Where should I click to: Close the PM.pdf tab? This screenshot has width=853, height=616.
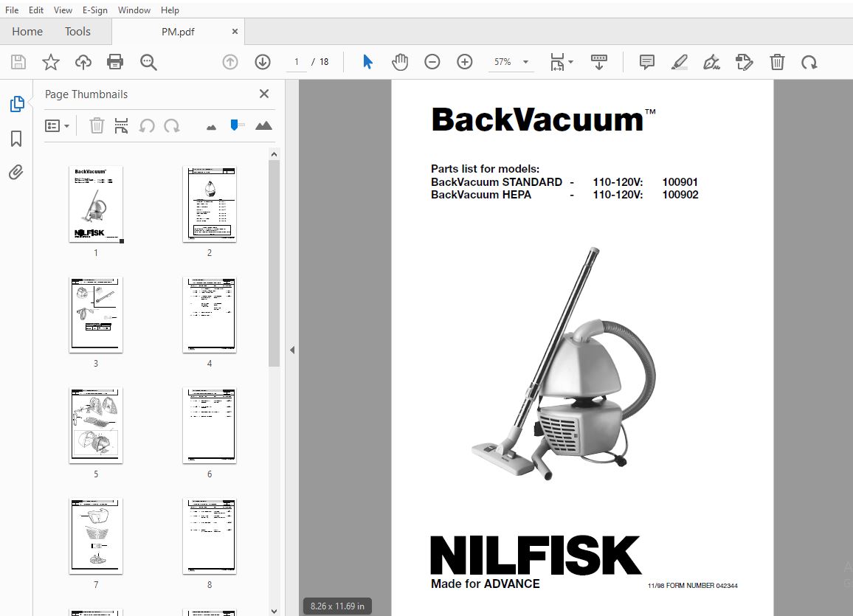pyautogui.click(x=235, y=32)
